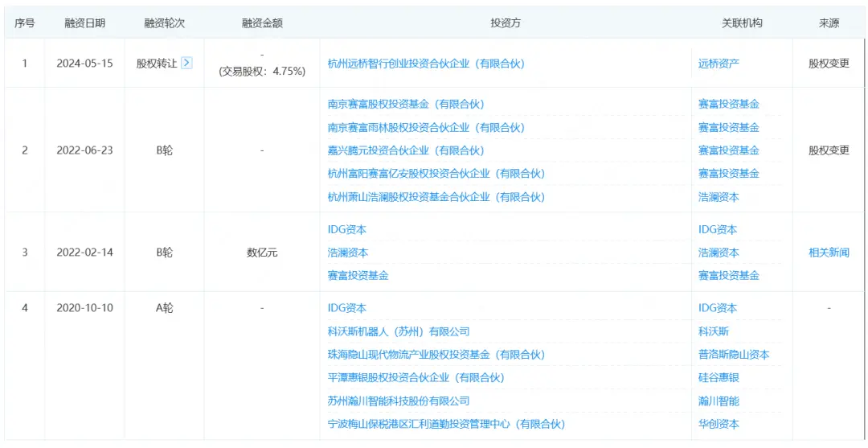The image size is (868, 448).
Task: Open the 普洛斯隐山资本 institution link
Action: pos(734,355)
